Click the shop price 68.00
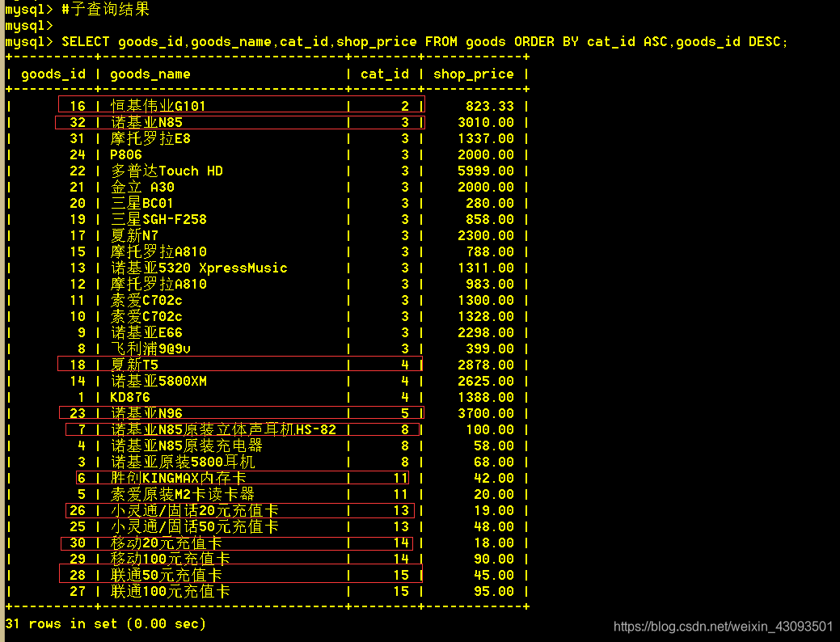The image size is (840, 642). tap(494, 462)
